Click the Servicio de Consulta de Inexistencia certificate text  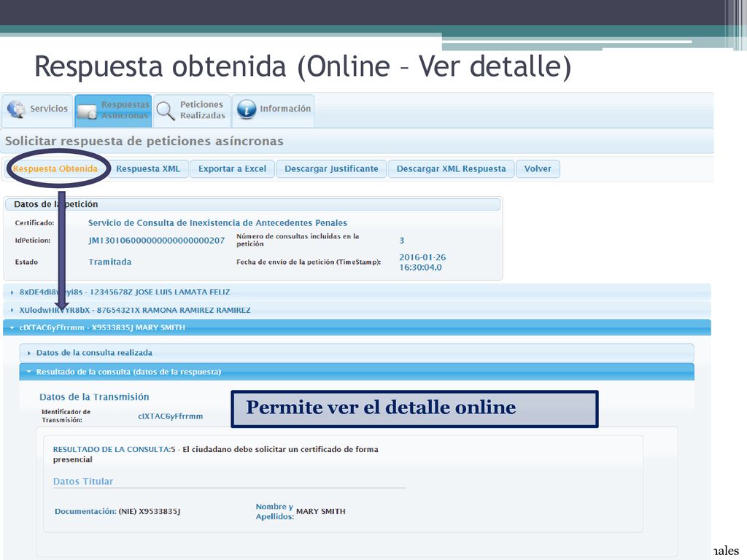(217, 223)
